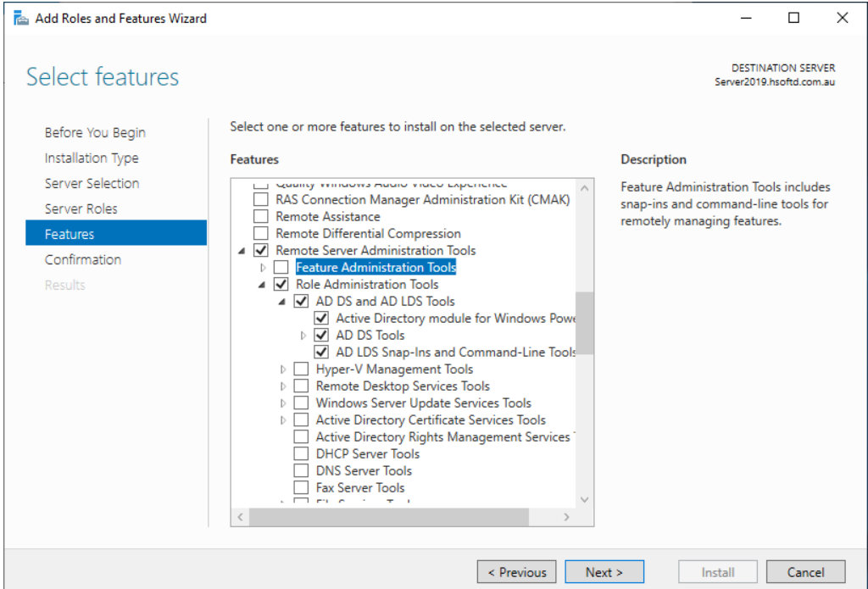Select the AD DS Tools label
This screenshot has height=589, width=868.
point(370,335)
